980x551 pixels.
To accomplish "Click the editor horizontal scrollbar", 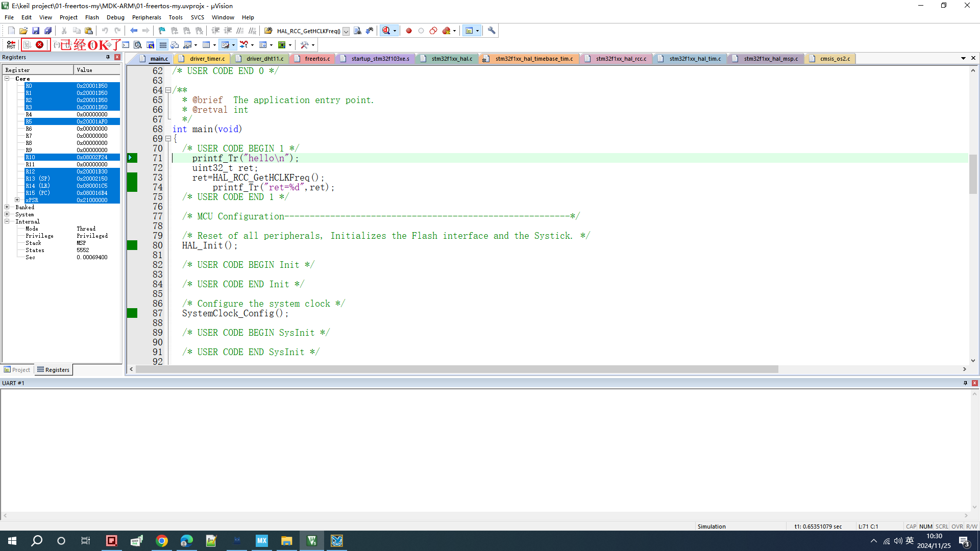I will tap(457, 369).
